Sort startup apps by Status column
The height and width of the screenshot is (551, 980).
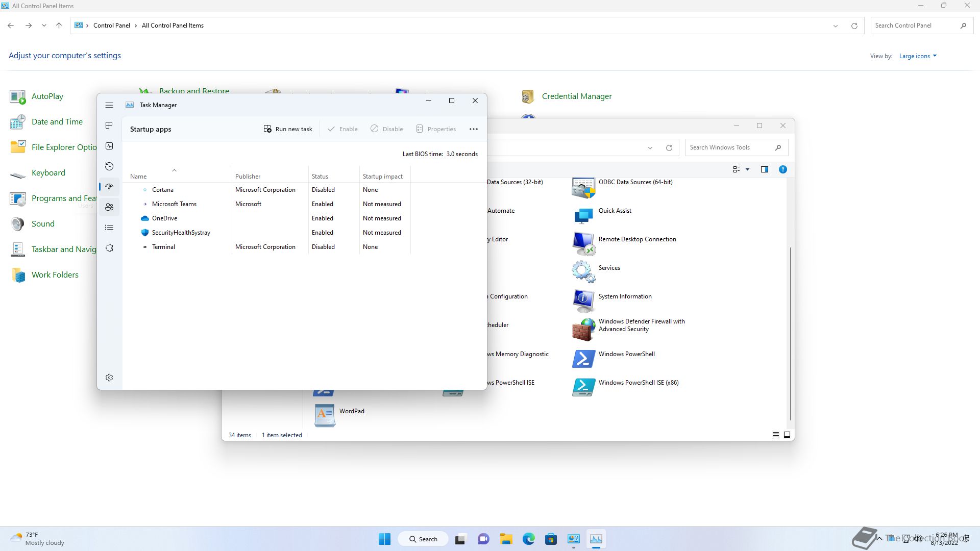coord(334,176)
